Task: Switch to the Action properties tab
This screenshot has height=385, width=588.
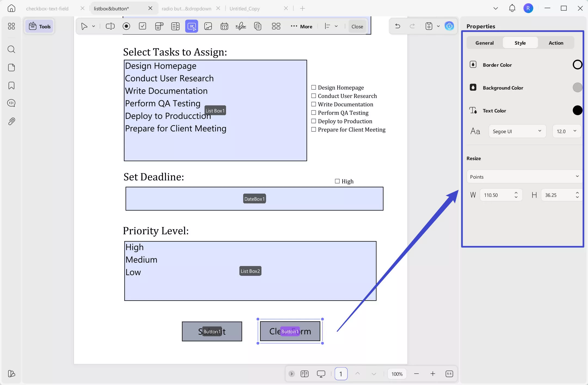Action: 556,43
